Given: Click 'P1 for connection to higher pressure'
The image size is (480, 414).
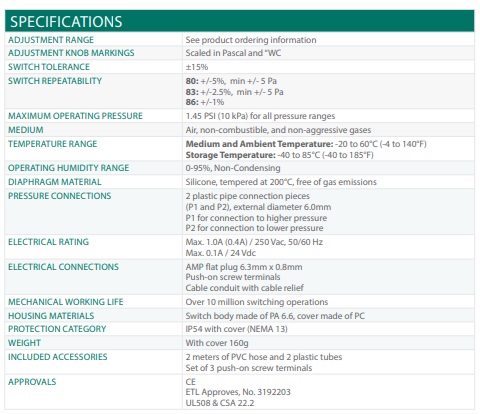Looking at the screenshot, I should click(x=256, y=218).
